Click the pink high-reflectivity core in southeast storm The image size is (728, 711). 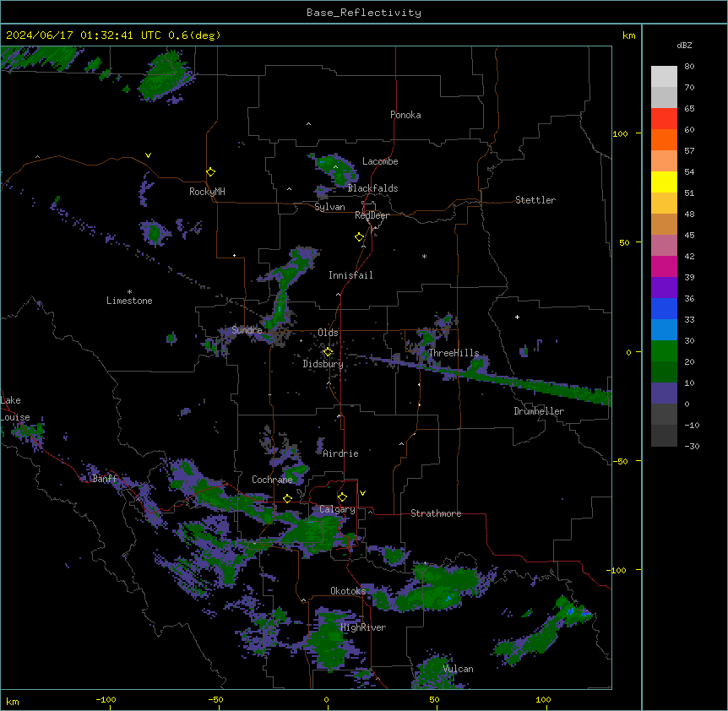(585, 611)
